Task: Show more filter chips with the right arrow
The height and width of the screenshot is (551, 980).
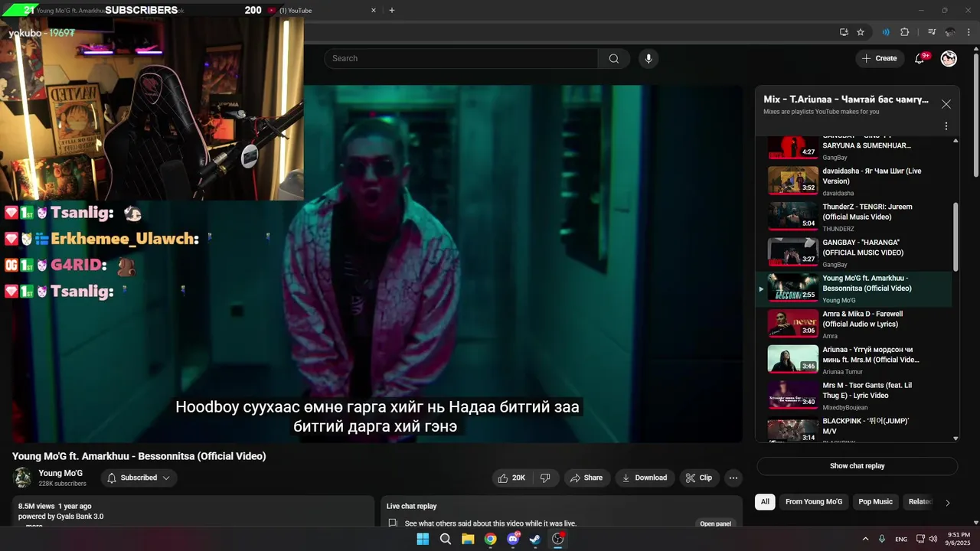Action: tap(947, 503)
